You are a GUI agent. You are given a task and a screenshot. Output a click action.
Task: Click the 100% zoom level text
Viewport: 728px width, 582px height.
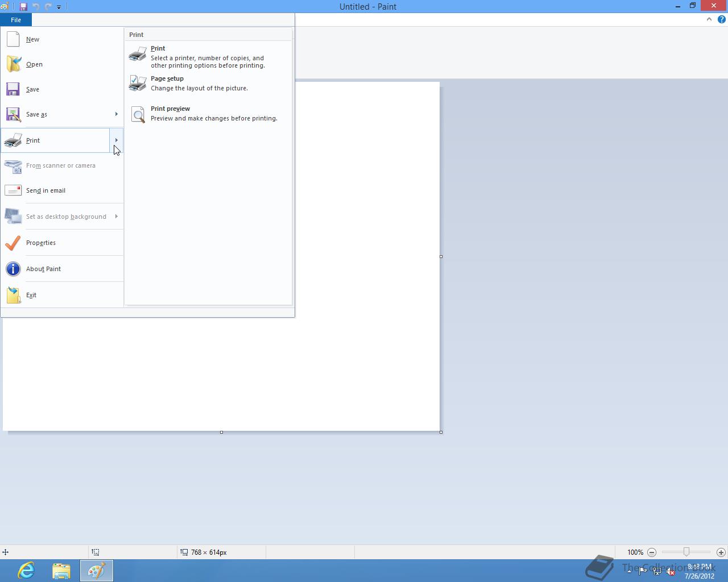pyautogui.click(x=635, y=552)
